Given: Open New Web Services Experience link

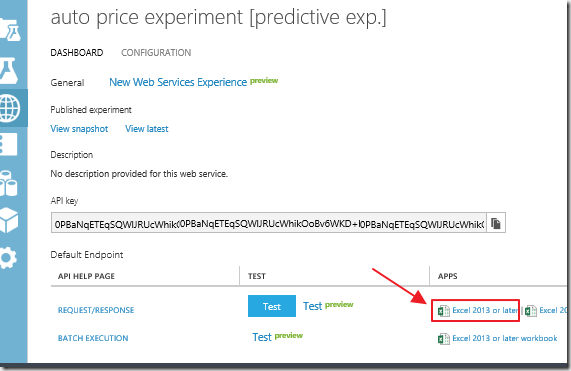Looking at the screenshot, I should point(178,82).
